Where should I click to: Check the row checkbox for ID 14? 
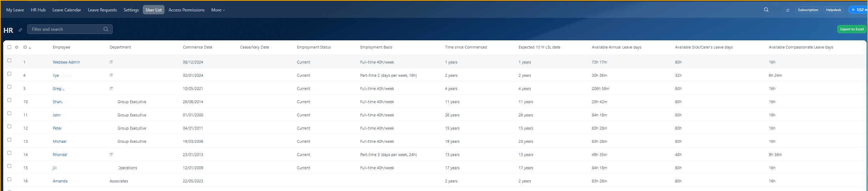(x=9, y=153)
